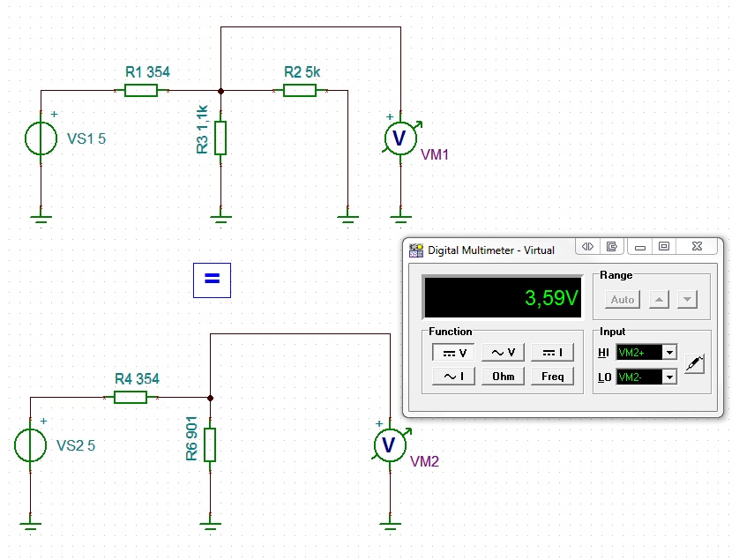Click the ground symbol under VM1
The width and height of the screenshot is (739, 560).
pyautogui.click(x=400, y=220)
